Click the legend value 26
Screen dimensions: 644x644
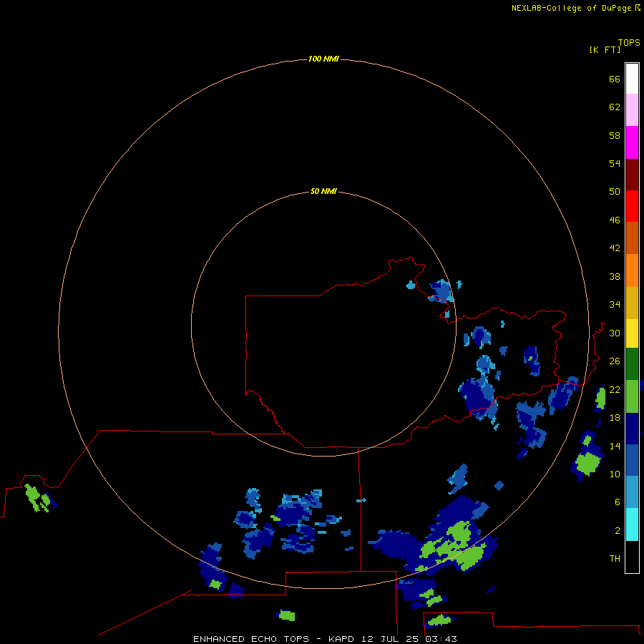pos(615,361)
